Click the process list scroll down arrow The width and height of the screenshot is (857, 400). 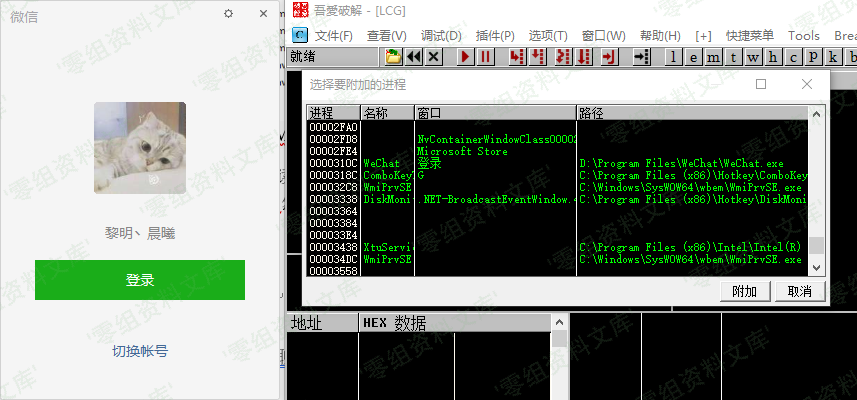click(x=817, y=269)
